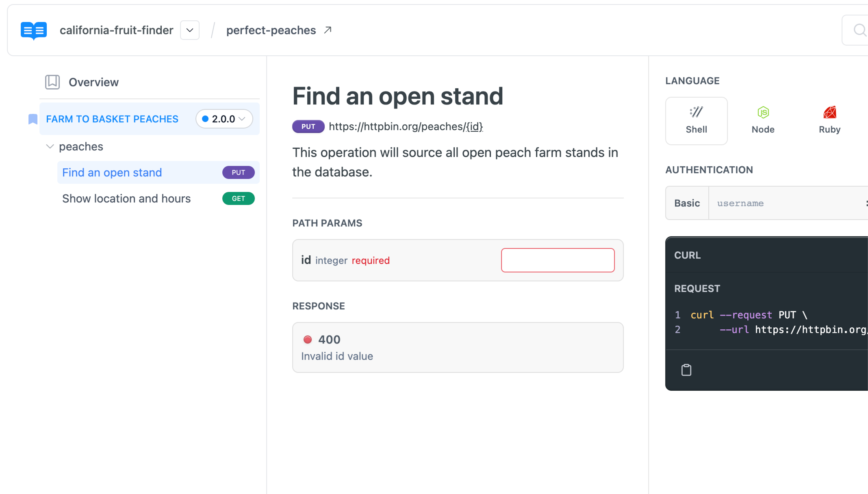Open perfect-peaches via the external link arrow

[x=328, y=29]
